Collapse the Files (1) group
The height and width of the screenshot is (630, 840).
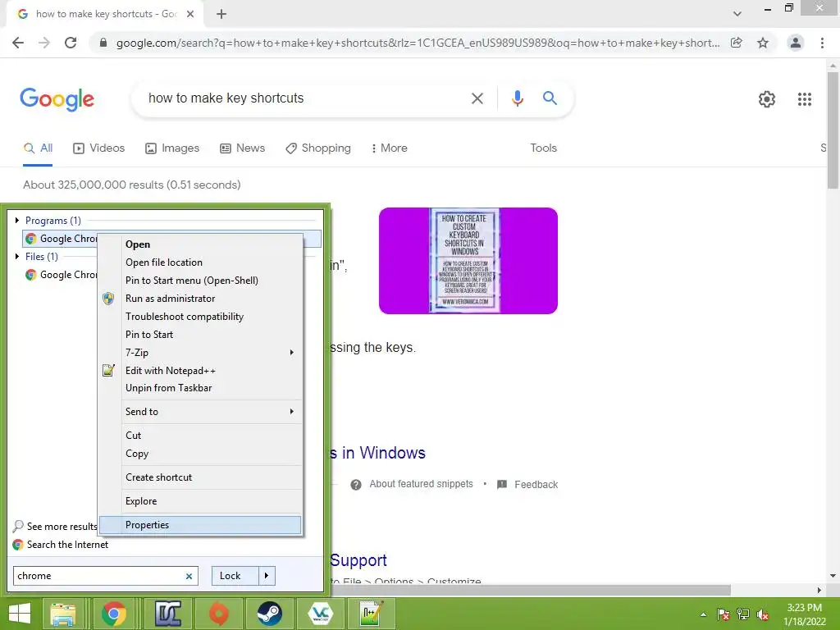coord(17,256)
